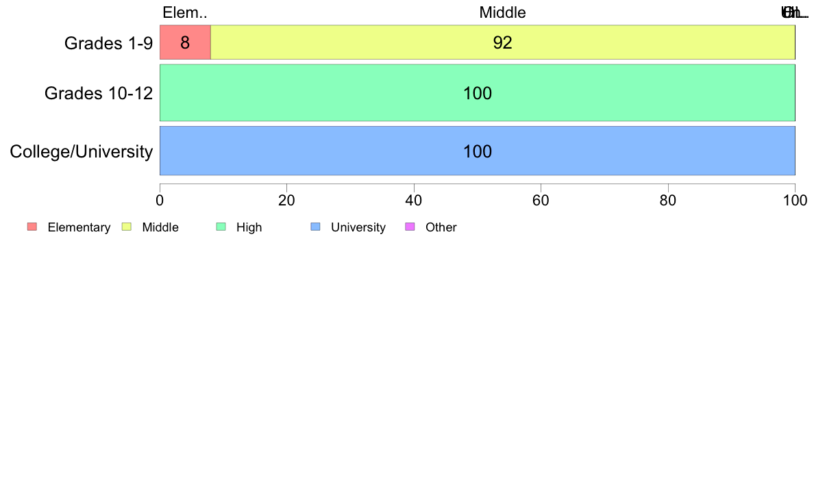Click the red Elementary legend swatch

pos(32,227)
